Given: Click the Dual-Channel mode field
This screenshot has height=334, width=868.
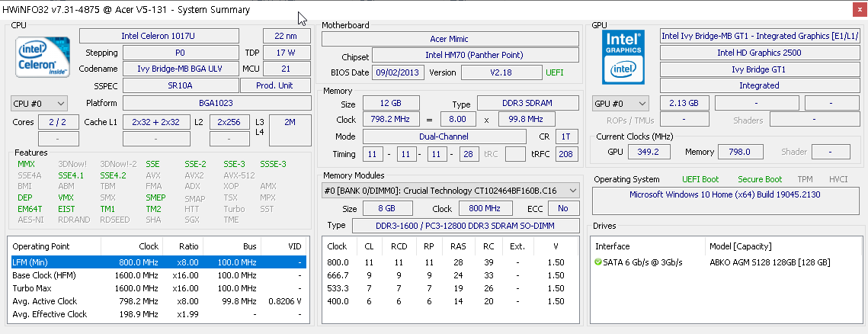Looking at the screenshot, I should [444, 136].
